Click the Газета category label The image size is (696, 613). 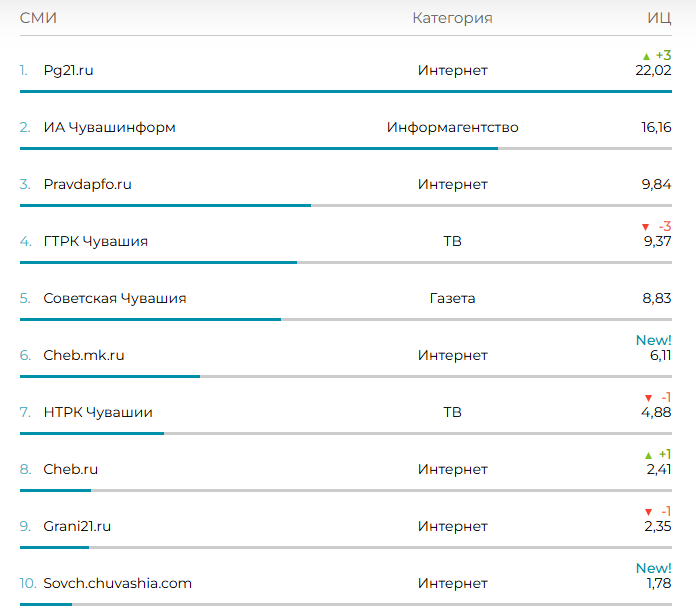[x=452, y=298]
